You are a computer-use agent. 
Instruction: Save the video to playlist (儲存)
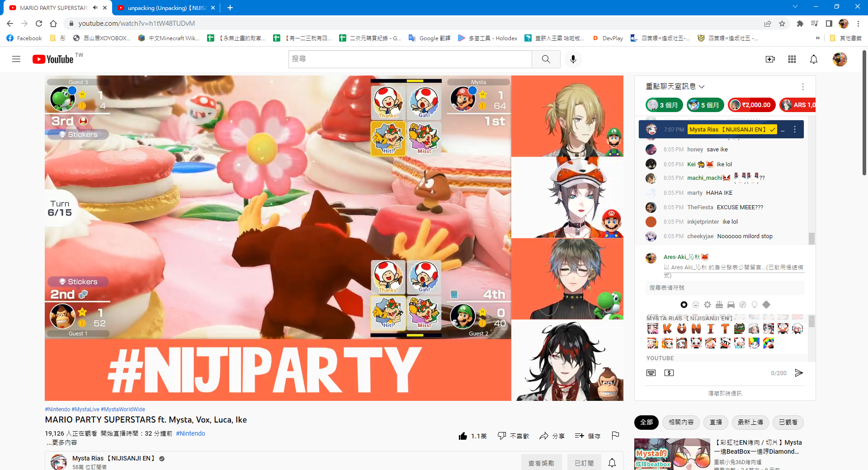point(587,436)
